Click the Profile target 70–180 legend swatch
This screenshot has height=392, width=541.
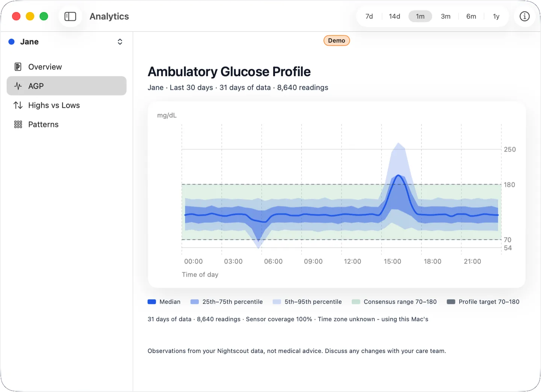(451, 302)
